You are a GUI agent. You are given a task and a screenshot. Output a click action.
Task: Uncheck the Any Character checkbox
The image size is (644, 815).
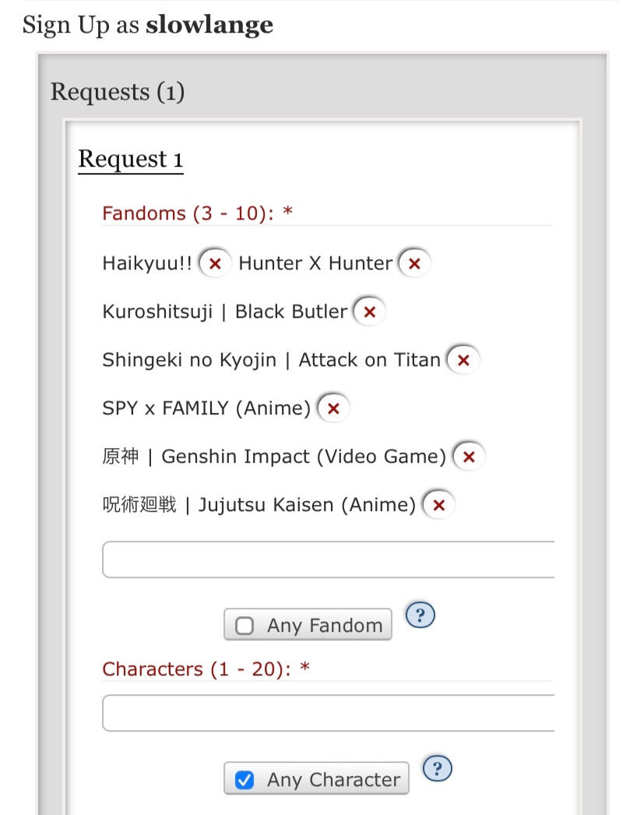(x=245, y=780)
